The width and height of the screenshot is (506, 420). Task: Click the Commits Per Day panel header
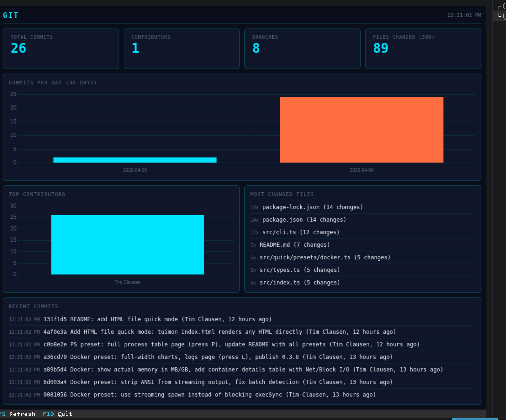53,83
